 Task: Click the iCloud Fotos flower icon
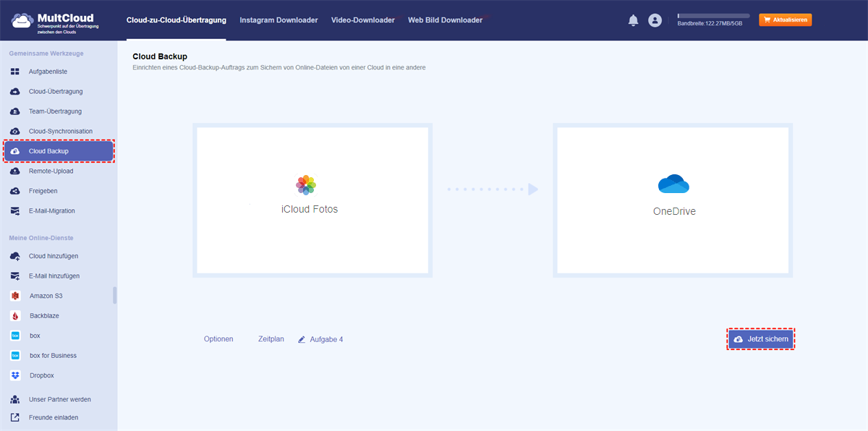point(306,185)
